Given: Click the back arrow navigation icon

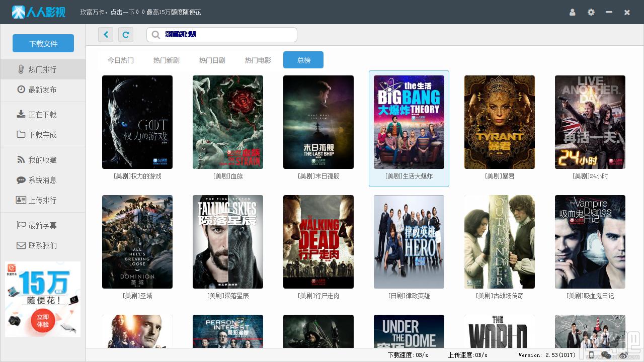Looking at the screenshot, I should 106,35.
